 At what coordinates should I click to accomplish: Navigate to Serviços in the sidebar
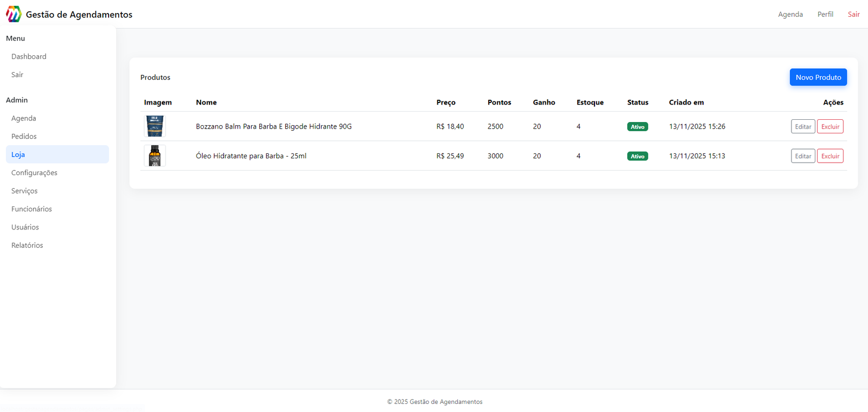pyautogui.click(x=24, y=191)
